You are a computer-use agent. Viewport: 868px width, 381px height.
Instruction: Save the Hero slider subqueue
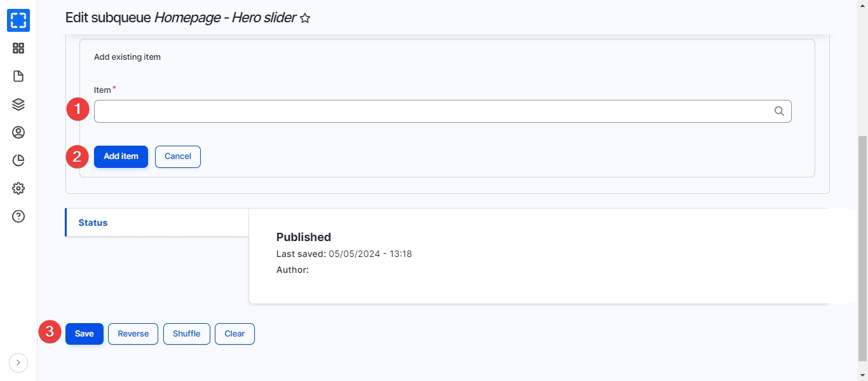tap(85, 334)
